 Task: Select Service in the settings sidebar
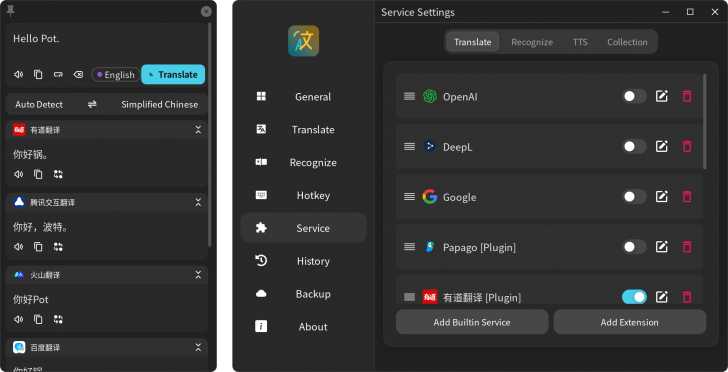click(304, 228)
